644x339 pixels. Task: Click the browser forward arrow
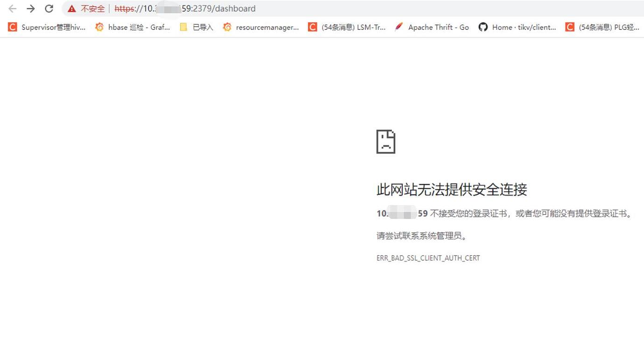31,8
